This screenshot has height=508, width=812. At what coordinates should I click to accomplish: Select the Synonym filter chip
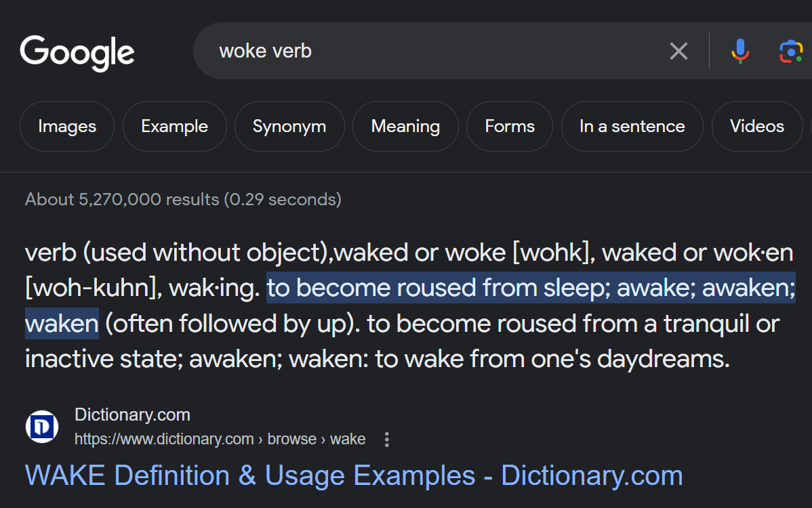pos(289,127)
